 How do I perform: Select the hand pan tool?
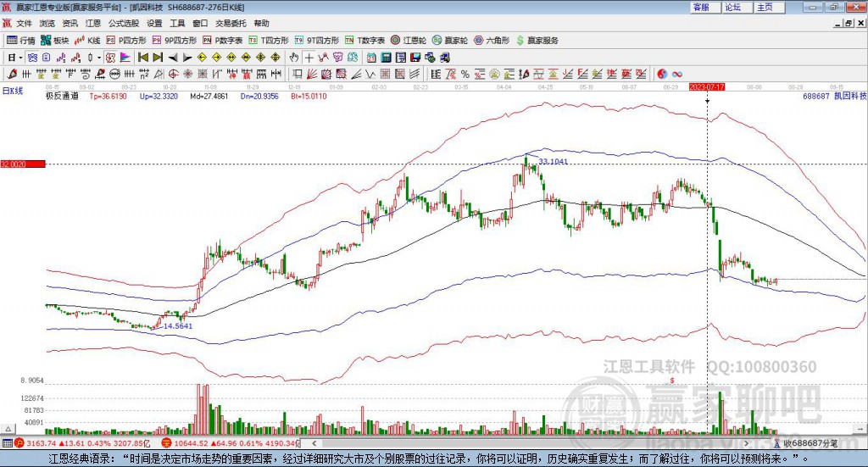(294, 58)
